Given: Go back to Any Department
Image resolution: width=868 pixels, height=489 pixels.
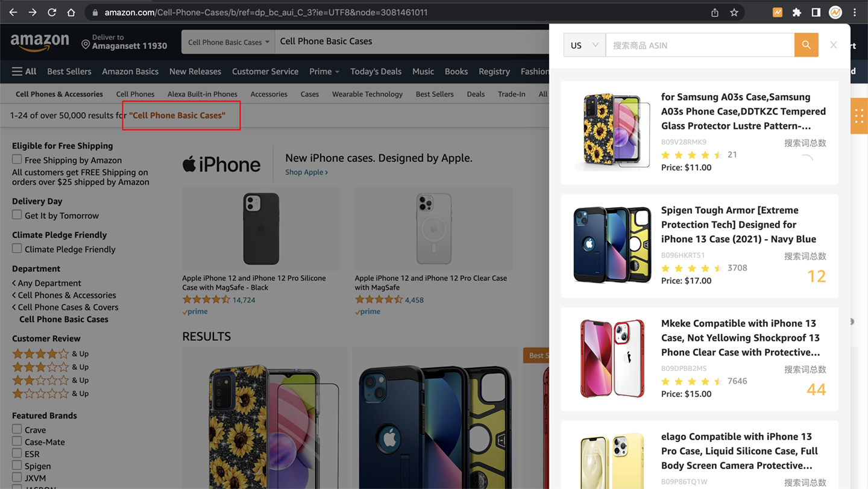Looking at the screenshot, I should [49, 283].
